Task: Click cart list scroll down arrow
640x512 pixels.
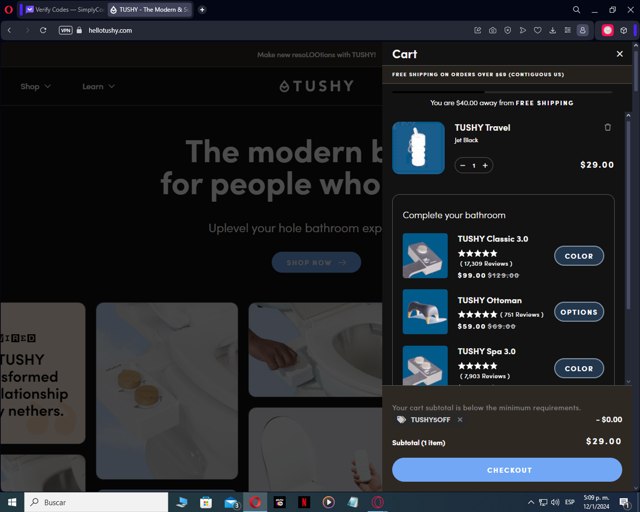Action: click(628, 381)
